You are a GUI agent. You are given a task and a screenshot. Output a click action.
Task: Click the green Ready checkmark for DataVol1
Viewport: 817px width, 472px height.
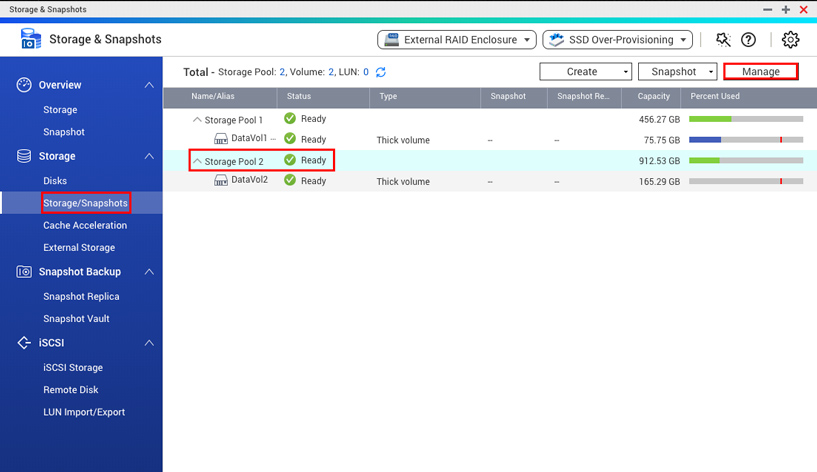(x=290, y=139)
